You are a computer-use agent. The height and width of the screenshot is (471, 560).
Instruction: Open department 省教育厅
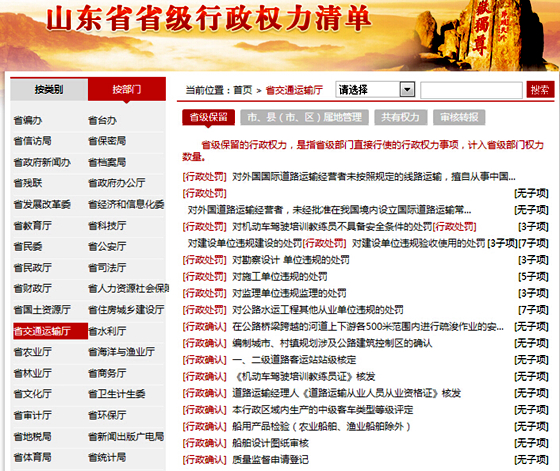point(32,226)
